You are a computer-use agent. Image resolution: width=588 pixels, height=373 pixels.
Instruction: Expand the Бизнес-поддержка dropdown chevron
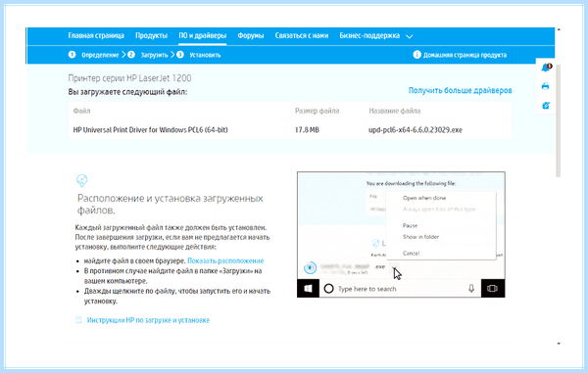410,36
